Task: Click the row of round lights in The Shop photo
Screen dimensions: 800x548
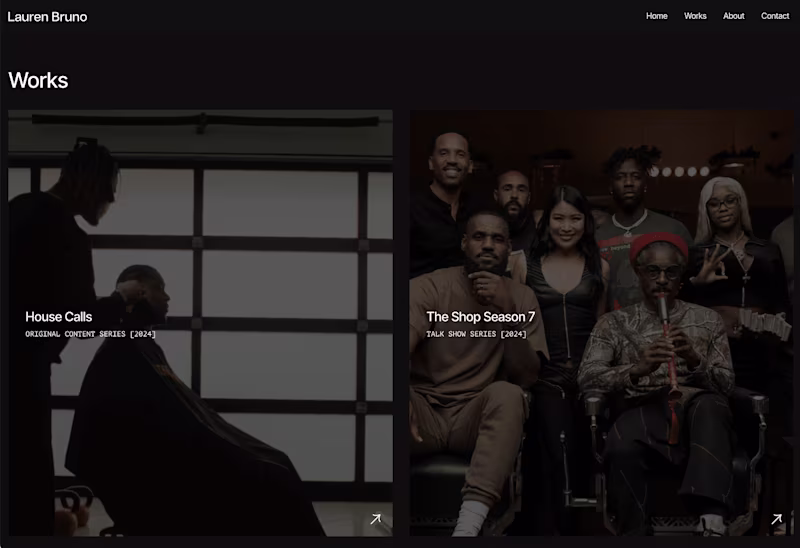Action: pos(680,171)
